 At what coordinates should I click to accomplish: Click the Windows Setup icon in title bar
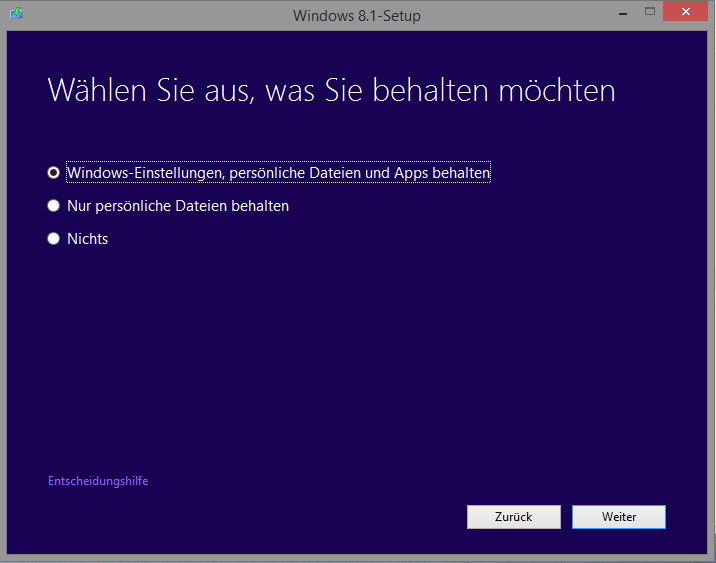17,14
